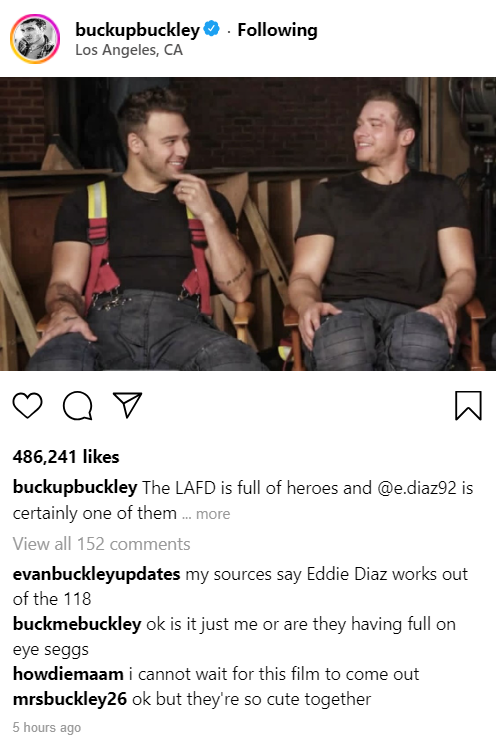496x748 pixels.
Task: Open comments via speech bubble icon
Action: [x=77, y=405]
